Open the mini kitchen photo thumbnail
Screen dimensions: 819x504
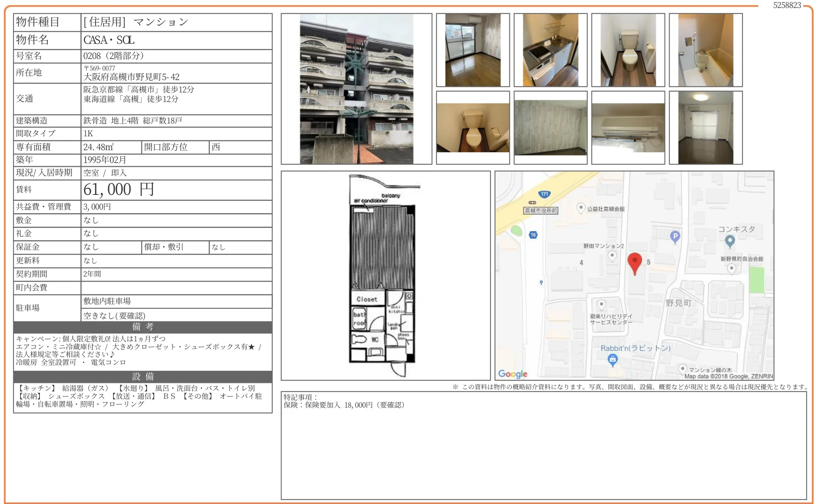tap(550, 50)
